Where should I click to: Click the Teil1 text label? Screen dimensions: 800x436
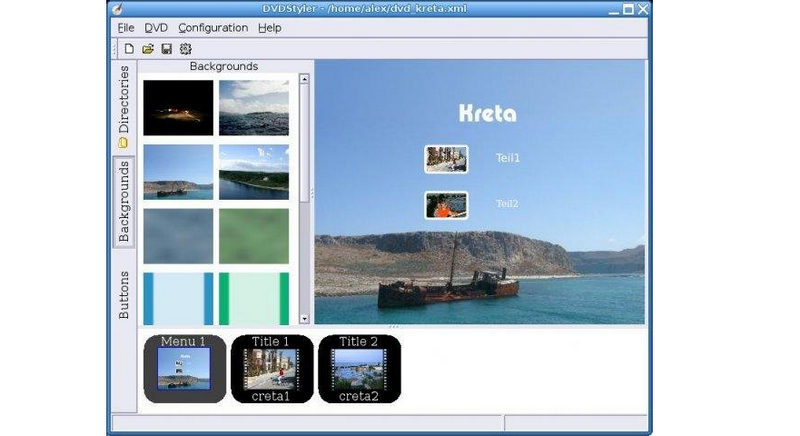point(508,158)
